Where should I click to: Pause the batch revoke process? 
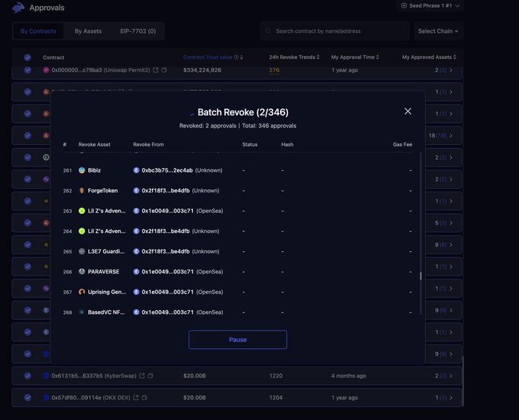237,340
